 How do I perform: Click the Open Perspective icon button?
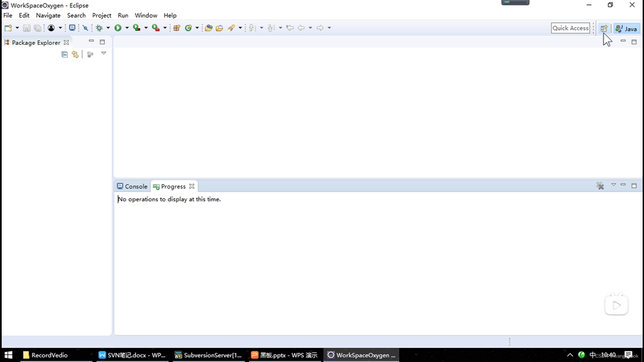pyautogui.click(x=604, y=28)
